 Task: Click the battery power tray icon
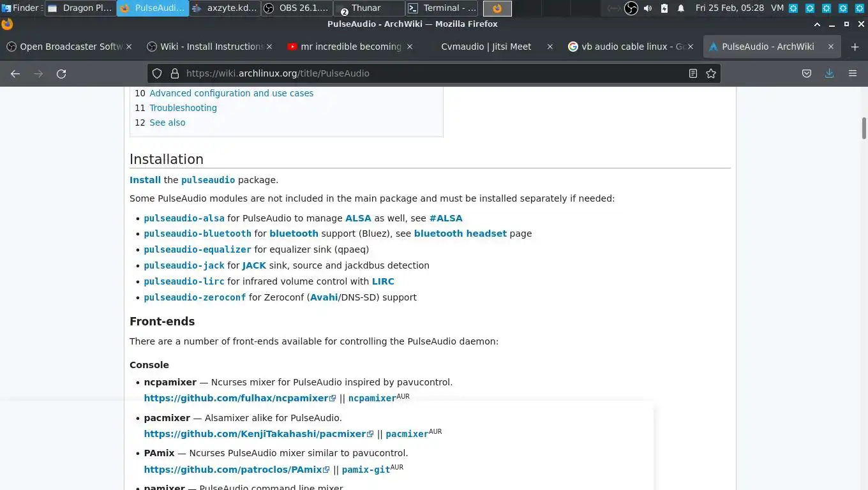pyautogui.click(x=664, y=8)
